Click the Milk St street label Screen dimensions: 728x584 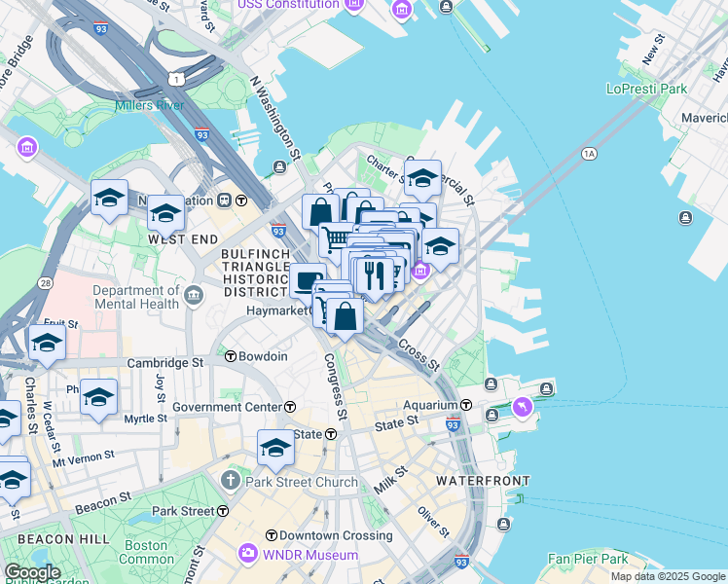click(x=390, y=481)
